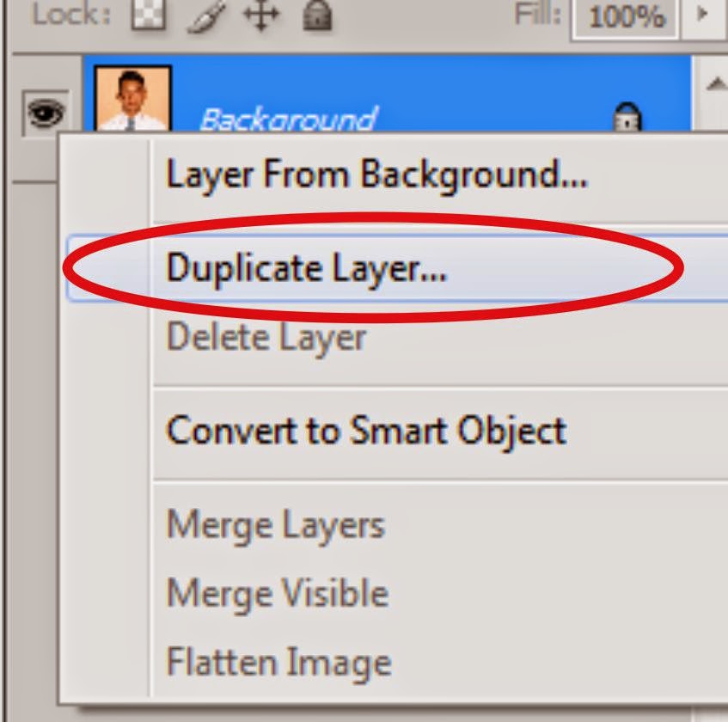Screen dimensions: 728x722
Task: Hide the Background layer eye icon
Action: (x=46, y=113)
